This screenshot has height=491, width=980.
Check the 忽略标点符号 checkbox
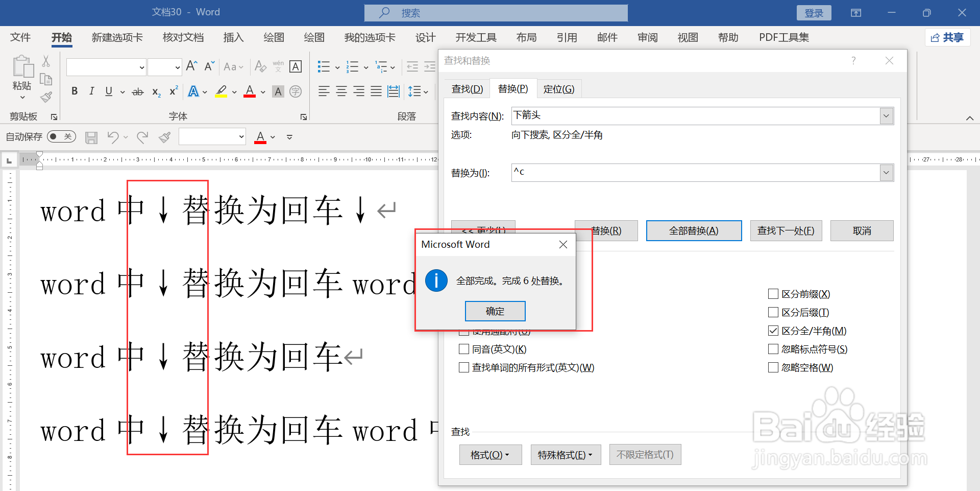point(773,349)
